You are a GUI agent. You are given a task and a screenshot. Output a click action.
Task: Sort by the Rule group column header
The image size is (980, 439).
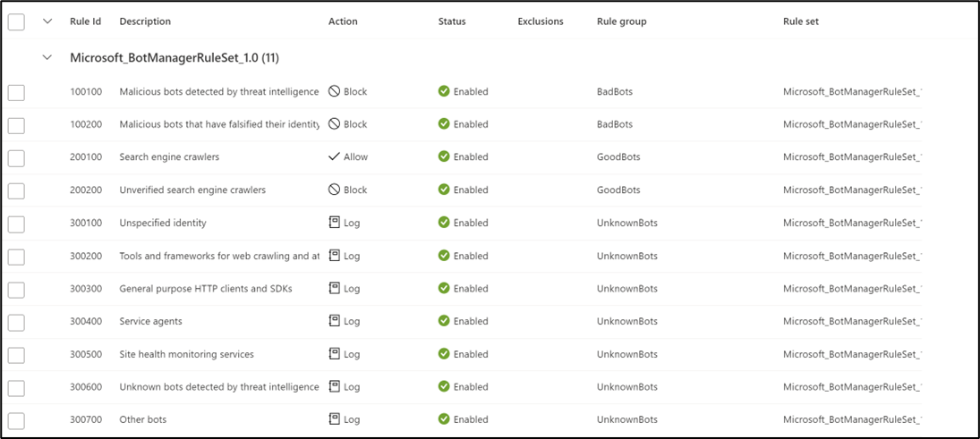[621, 21]
